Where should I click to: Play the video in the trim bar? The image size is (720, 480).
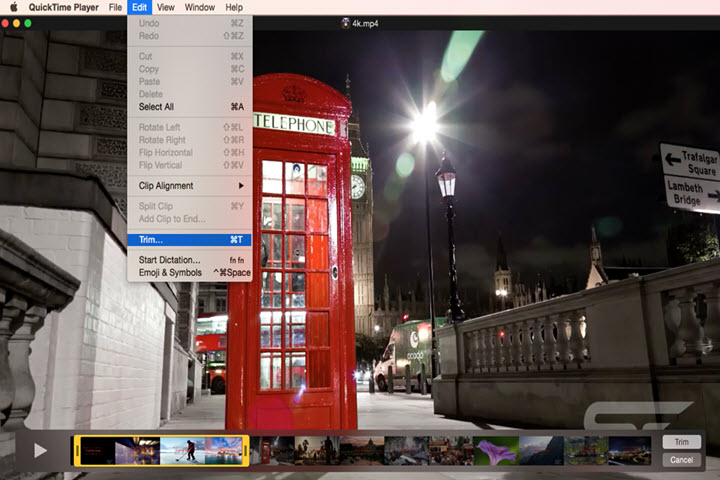[x=40, y=451]
